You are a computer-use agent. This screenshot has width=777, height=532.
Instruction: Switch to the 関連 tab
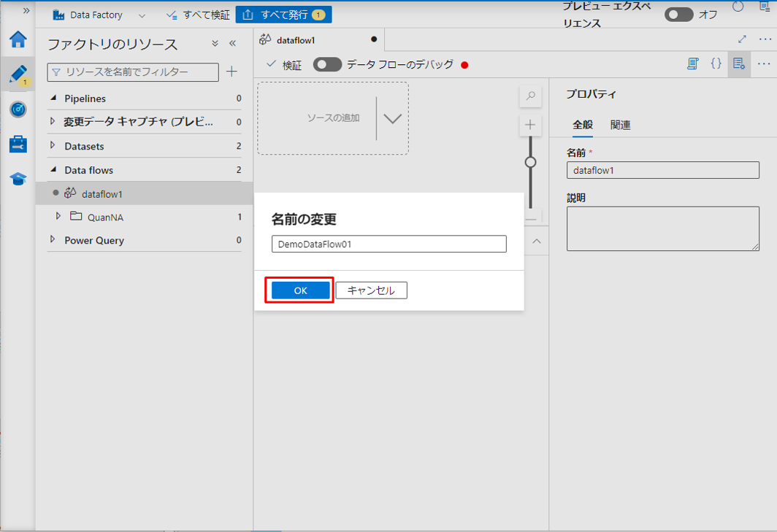(620, 125)
